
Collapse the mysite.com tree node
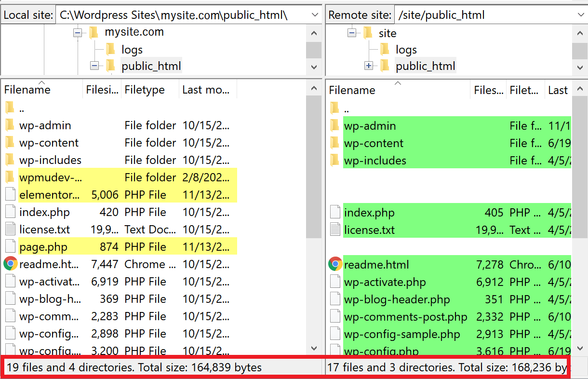point(77,33)
